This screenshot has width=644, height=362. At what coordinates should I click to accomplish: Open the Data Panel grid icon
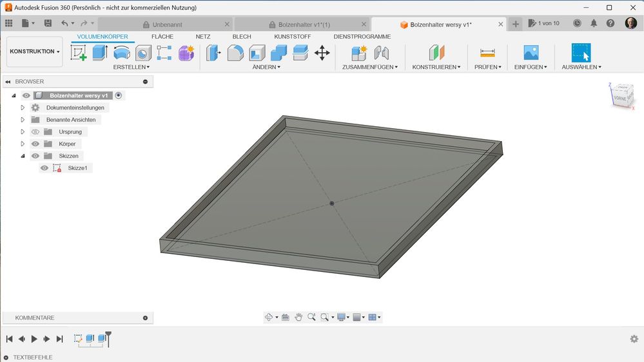[8, 23]
